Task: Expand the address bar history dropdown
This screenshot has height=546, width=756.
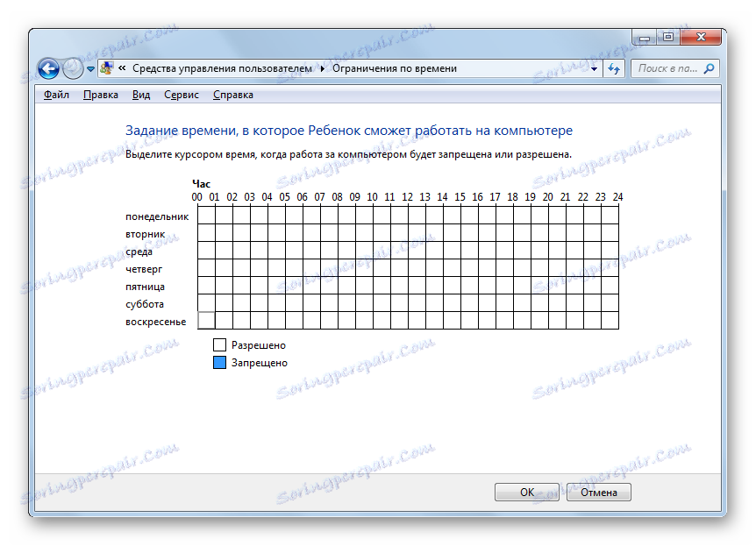Action: coord(594,69)
